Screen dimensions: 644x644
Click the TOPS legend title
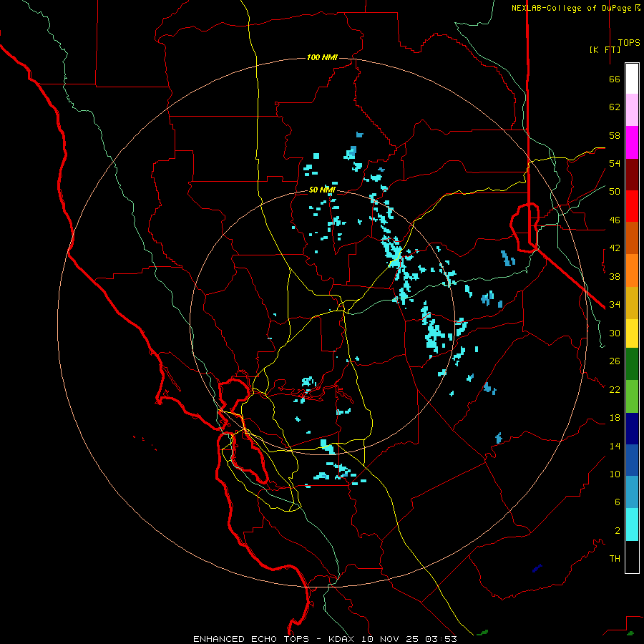tap(629, 42)
